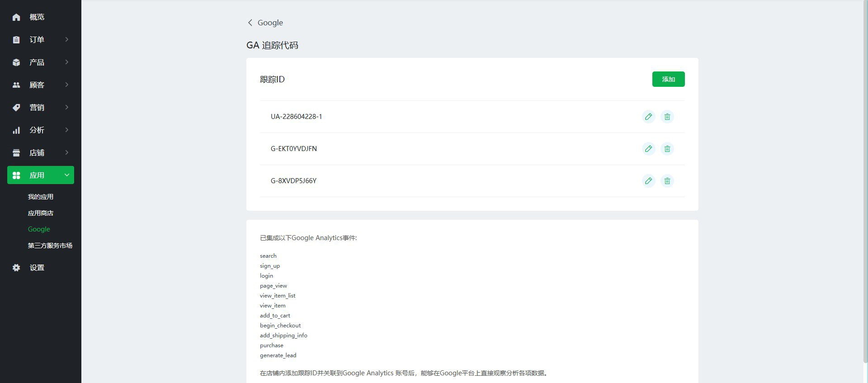Edit the G-8XVDP5J66Y tracking ID
Image resolution: width=868 pixels, height=383 pixels.
point(648,181)
